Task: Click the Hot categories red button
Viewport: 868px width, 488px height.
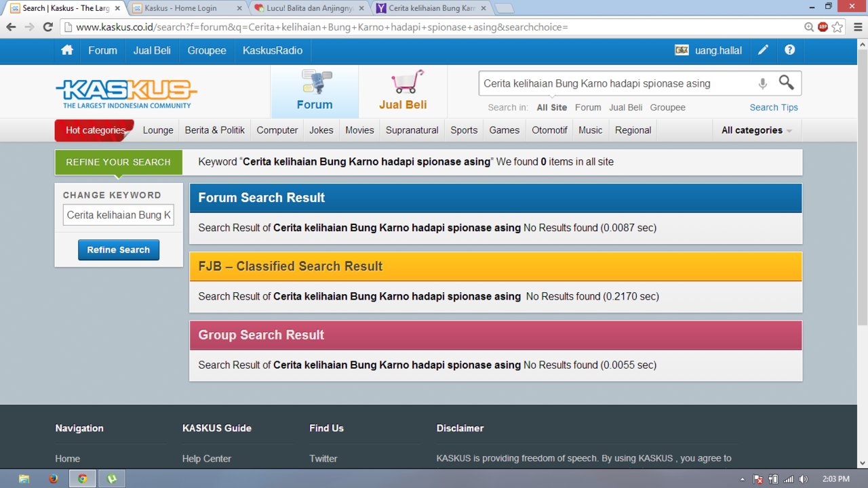Action: pyautogui.click(x=94, y=130)
